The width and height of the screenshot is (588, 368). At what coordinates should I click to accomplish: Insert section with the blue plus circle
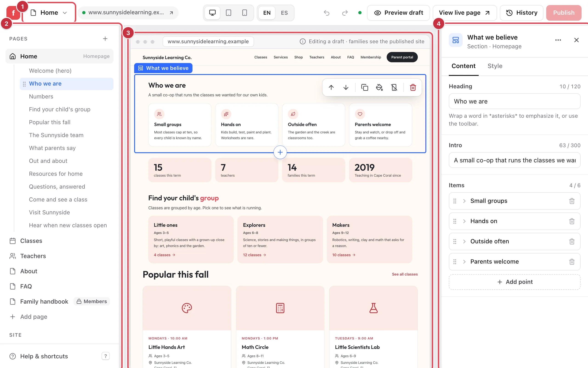point(280,152)
